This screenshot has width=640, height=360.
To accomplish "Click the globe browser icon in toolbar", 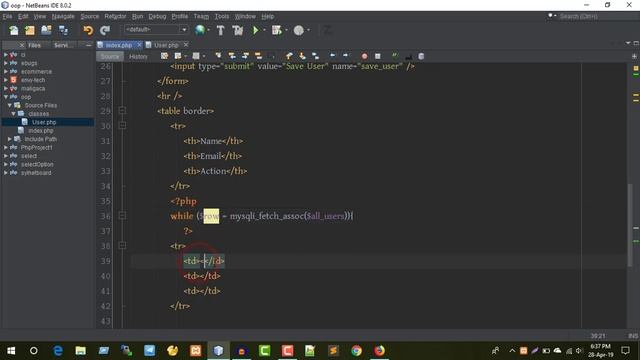I will coord(200,30).
